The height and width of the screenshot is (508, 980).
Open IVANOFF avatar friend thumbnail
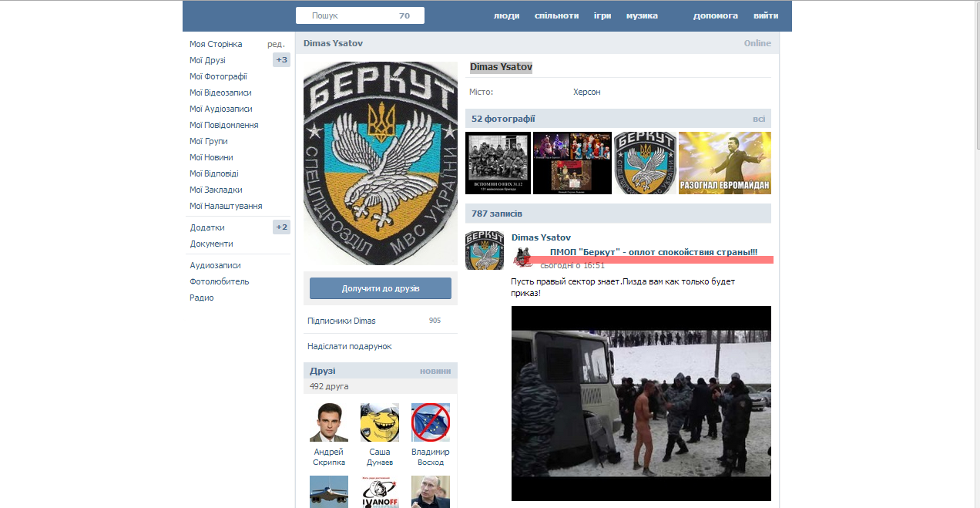coord(380,492)
